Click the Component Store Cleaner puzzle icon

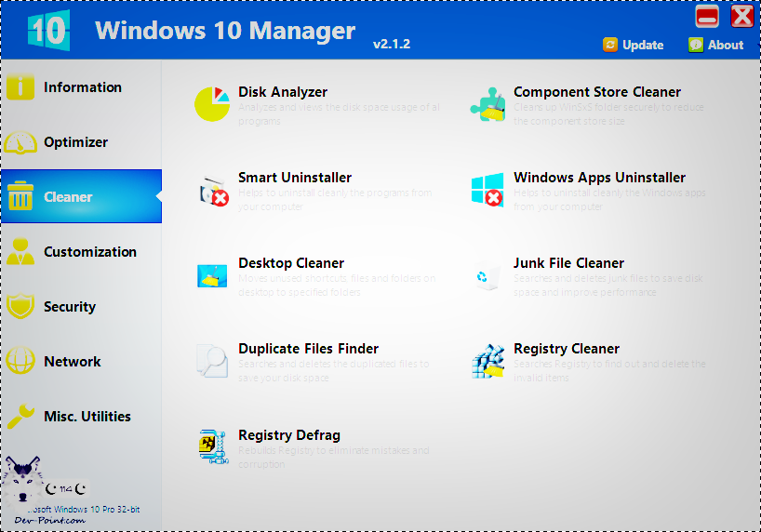487,103
